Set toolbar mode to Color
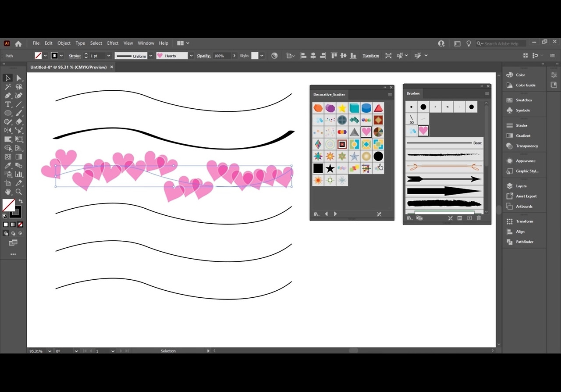Screen dimensions: 561x392 (6, 225)
